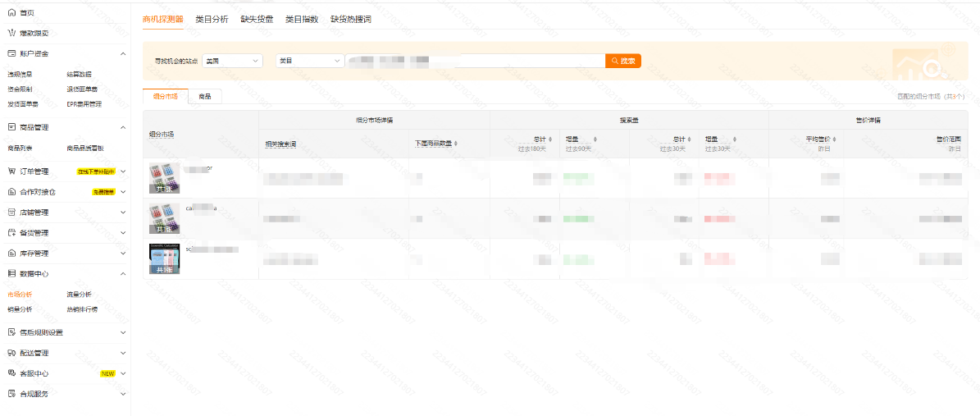Screen dimensions: 980x416
Task: Open 商品列表 link
Action: pyautogui.click(x=20, y=149)
